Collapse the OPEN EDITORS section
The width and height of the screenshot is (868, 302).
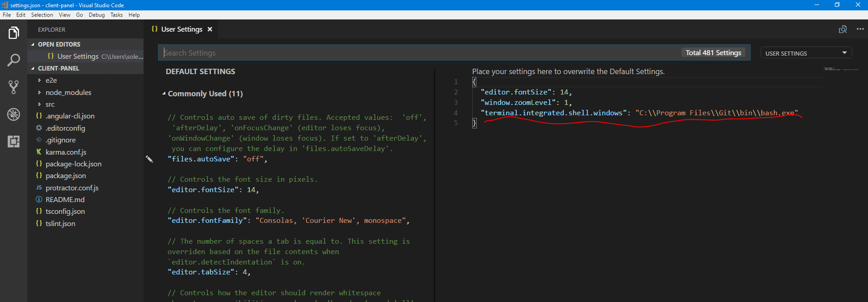[x=85, y=44]
